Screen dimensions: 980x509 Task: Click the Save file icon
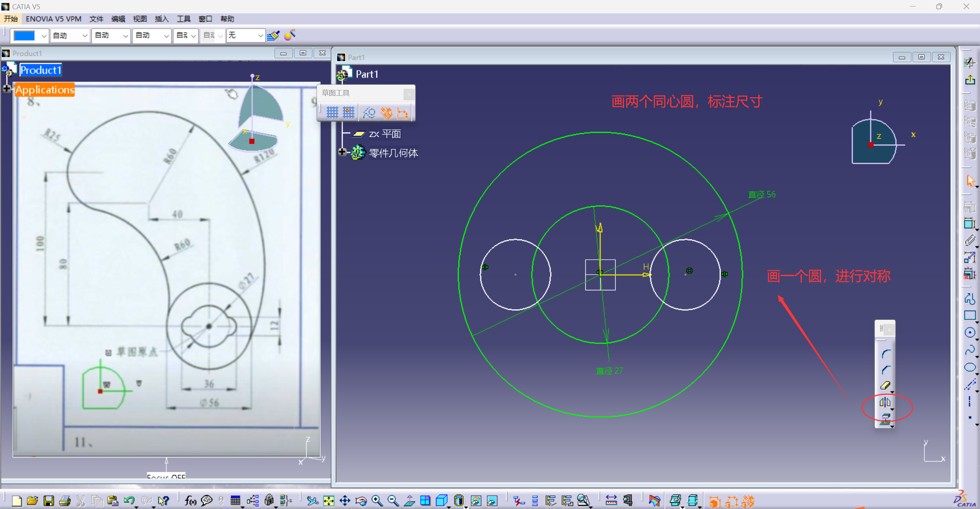coord(49,501)
